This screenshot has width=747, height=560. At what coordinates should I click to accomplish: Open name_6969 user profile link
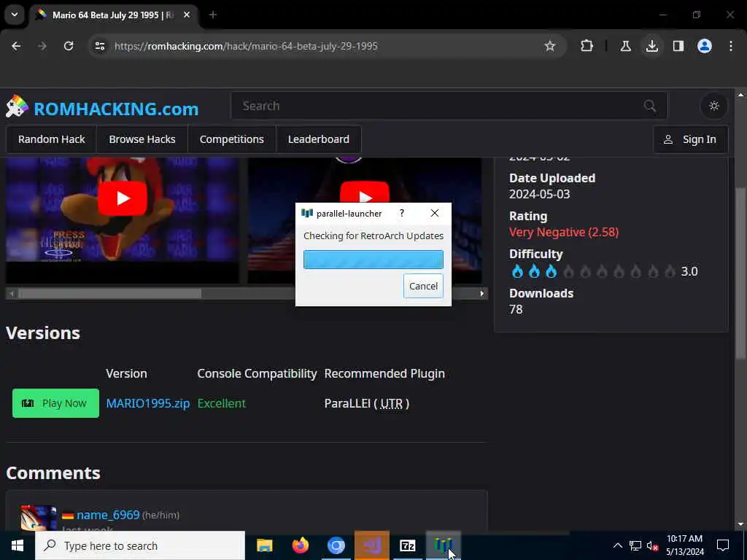coord(108,515)
